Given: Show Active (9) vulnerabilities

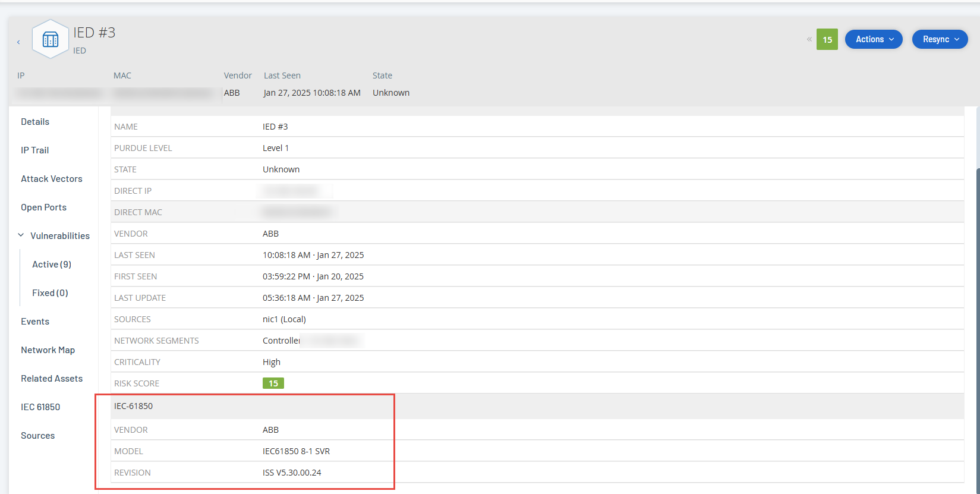Looking at the screenshot, I should coord(52,265).
